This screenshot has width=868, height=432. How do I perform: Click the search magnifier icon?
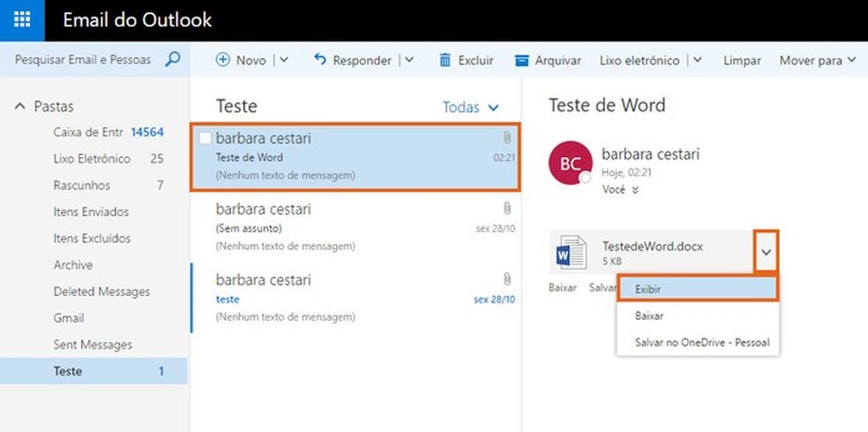tap(173, 59)
